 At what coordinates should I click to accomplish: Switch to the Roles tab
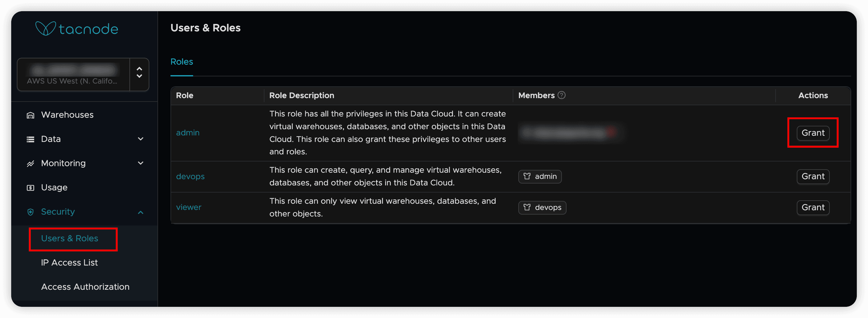click(x=182, y=61)
